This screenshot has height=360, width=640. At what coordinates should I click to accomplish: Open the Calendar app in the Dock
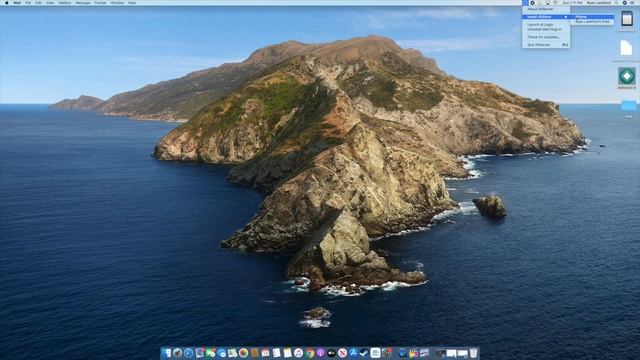click(265, 353)
